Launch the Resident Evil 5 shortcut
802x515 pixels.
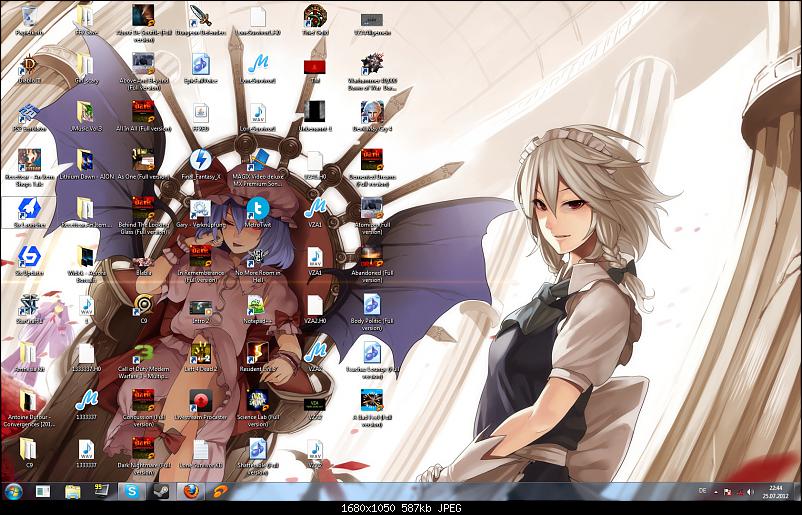point(258,354)
